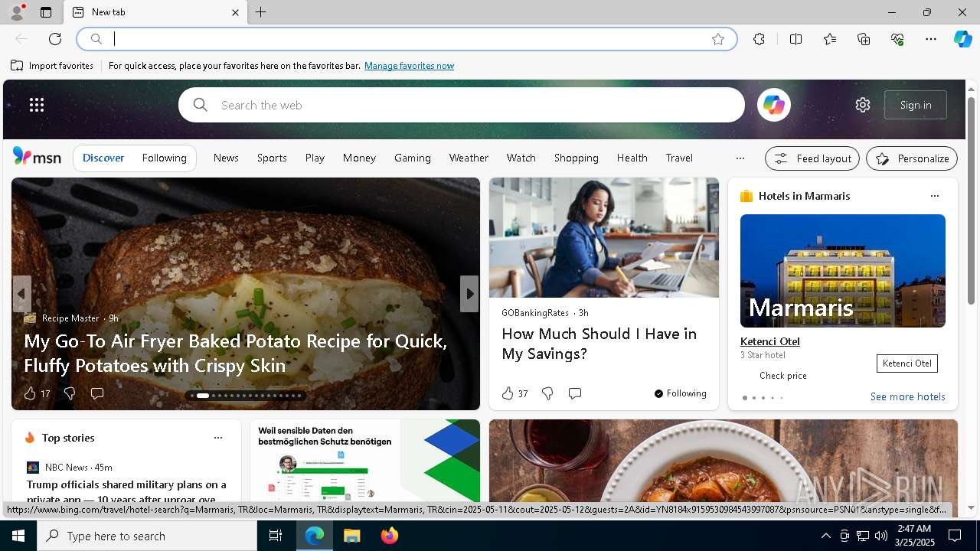The height and width of the screenshot is (551, 980).
Task: Click Check price for hotel
Action: pyautogui.click(x=782, y=376)
